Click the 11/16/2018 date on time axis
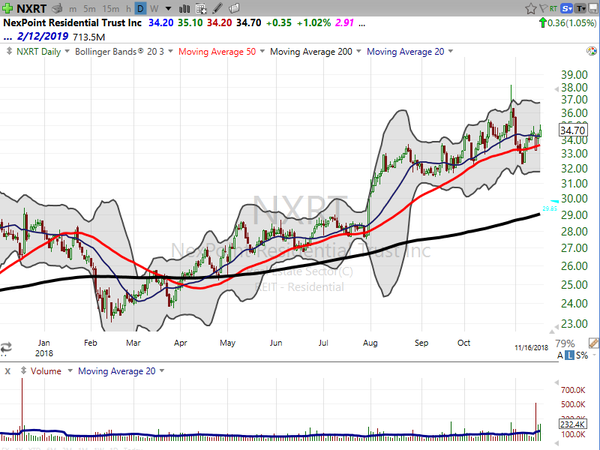Image resolution: width=600 pixels, height=450 pixels. pyautogui.click(x=531, y=347)
